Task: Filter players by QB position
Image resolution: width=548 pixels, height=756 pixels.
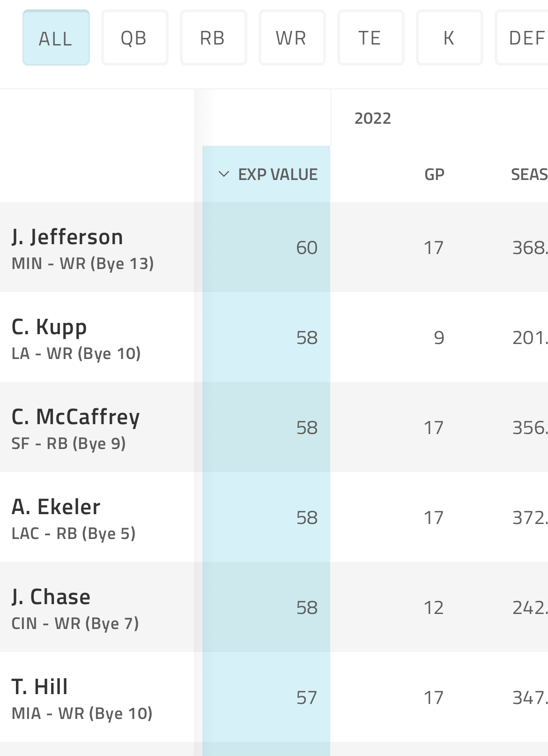Action: click(x=135, y=37)
